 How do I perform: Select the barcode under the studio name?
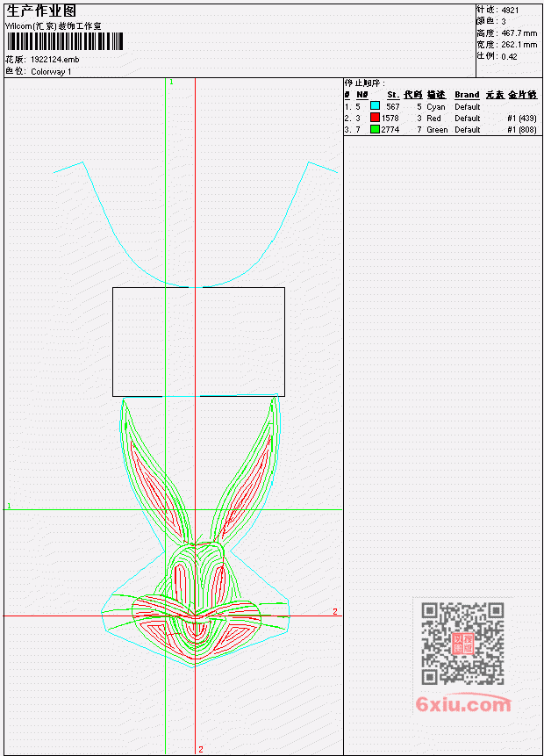pos(65,41)
